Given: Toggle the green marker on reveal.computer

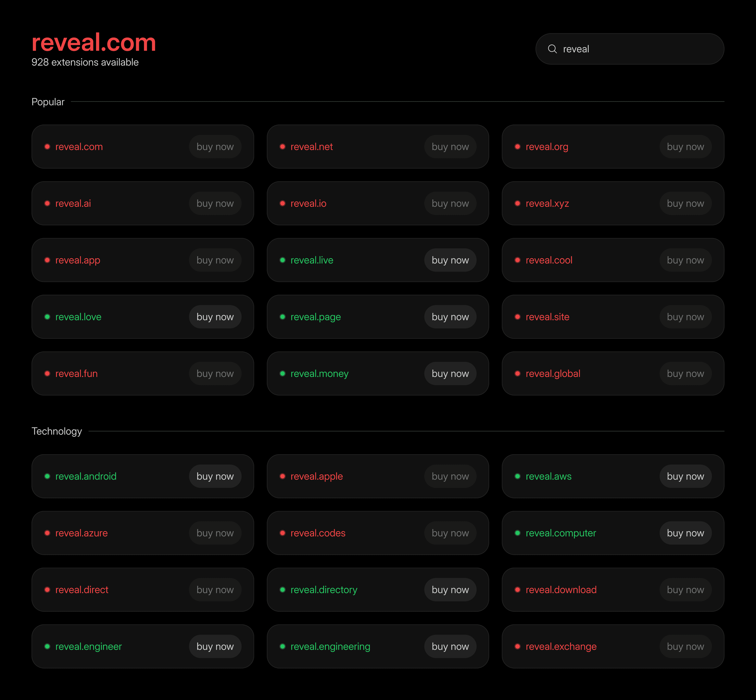Looking at the screenshot, I should pos(518,533).
